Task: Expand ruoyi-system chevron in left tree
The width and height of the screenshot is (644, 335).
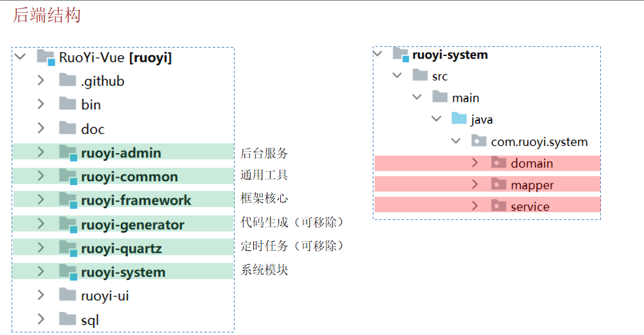Action: pos(40,271)
